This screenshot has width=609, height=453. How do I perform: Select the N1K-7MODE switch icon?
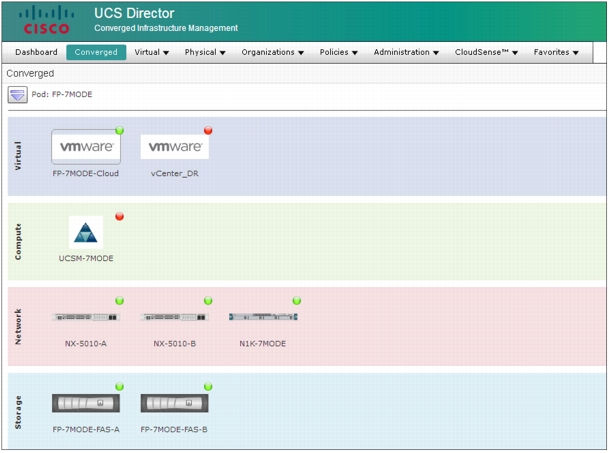pos(263,317)
